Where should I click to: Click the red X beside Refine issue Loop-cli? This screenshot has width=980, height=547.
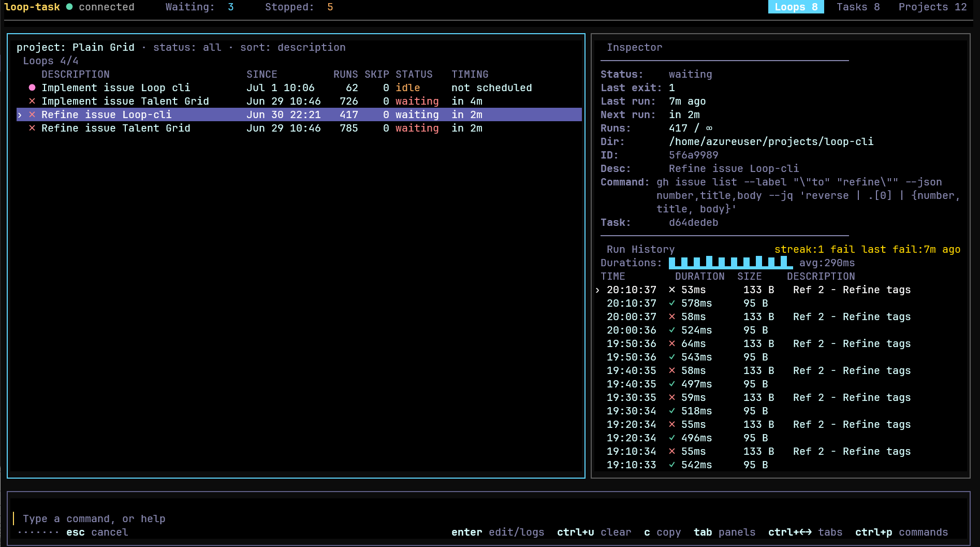32,114
